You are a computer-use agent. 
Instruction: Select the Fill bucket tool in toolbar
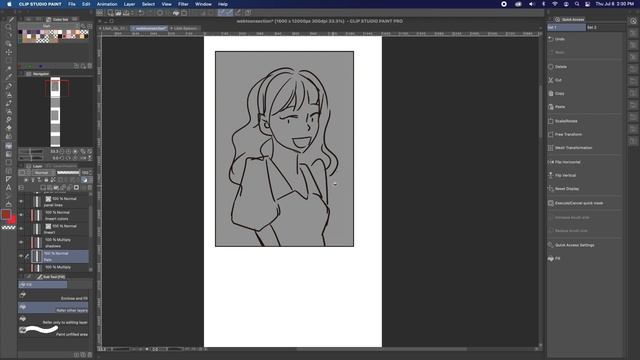tap(9, 146)
